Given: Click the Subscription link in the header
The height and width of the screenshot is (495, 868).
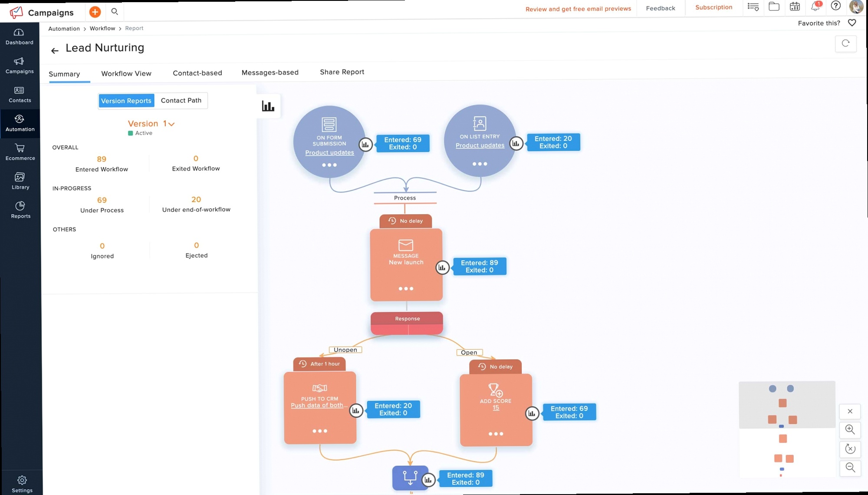Looking at the screenshot, I should point(713,7).
